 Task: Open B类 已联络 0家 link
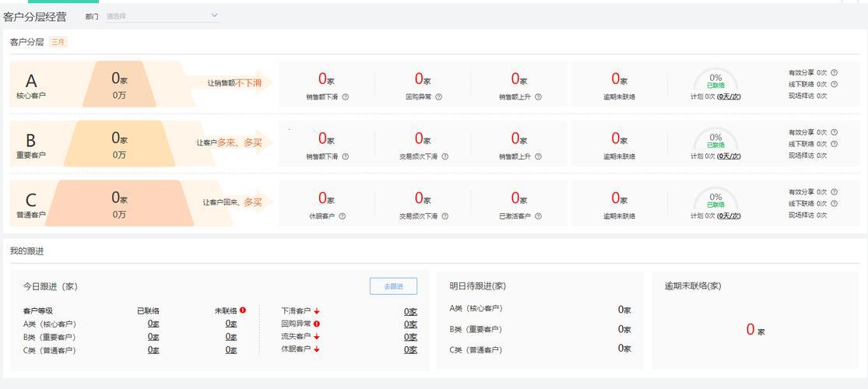click(x=153, y=336)
